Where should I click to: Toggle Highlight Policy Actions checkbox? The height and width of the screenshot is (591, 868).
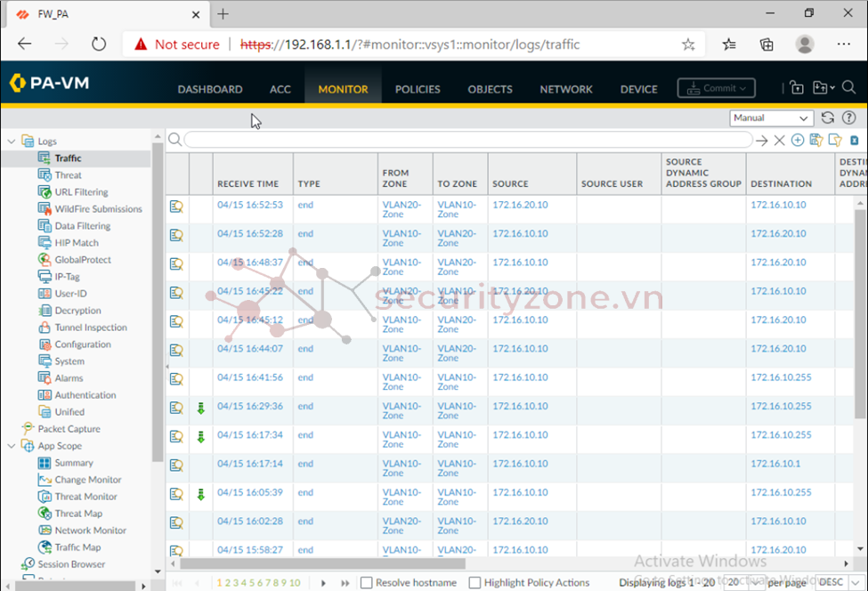click(x=475, y=583)
